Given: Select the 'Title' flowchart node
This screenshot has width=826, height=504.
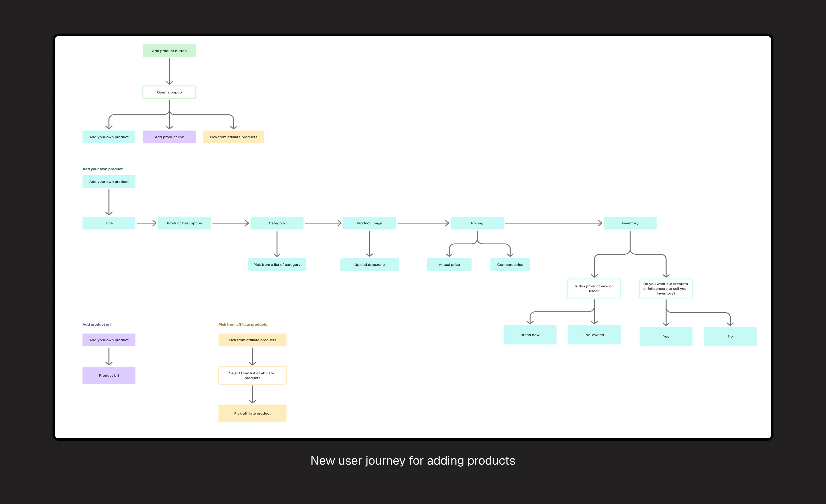Looking at the screenshot, I should 109,223.
